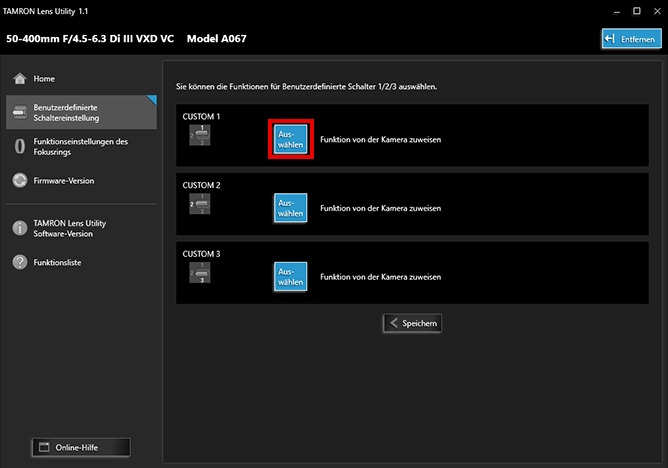Image resolution: width=668 pixels, height=468 pixels.
Task: Disconnect lens with Entfernen button
Action: tap(631, 39)
